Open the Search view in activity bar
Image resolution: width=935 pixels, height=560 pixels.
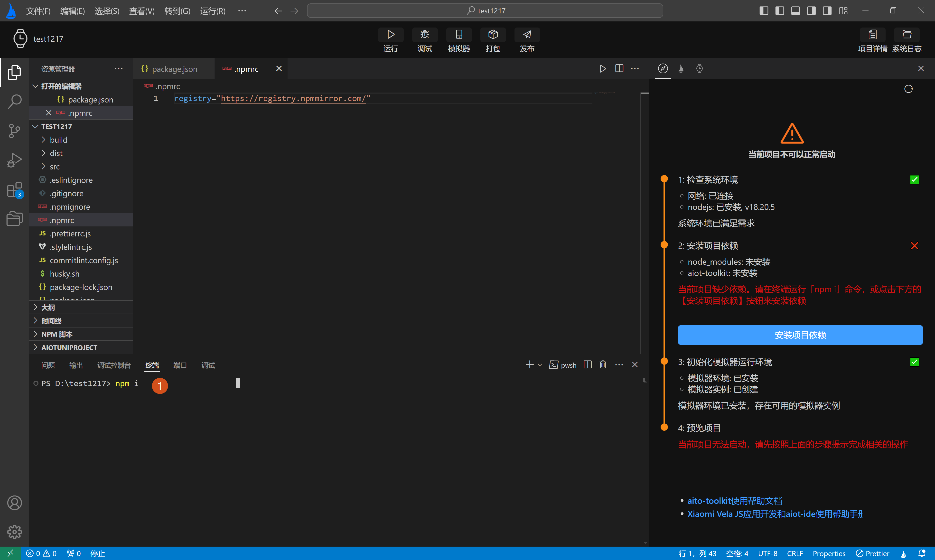coord(14,101)
